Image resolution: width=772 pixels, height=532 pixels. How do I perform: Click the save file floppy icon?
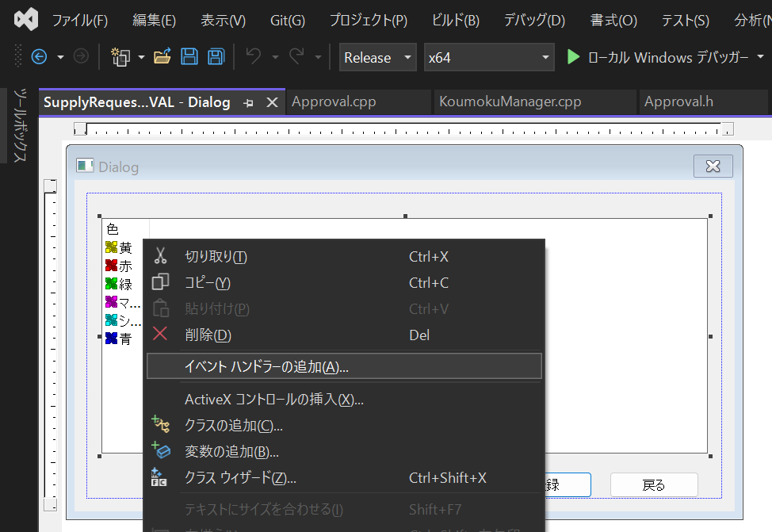tap(189, 57)
